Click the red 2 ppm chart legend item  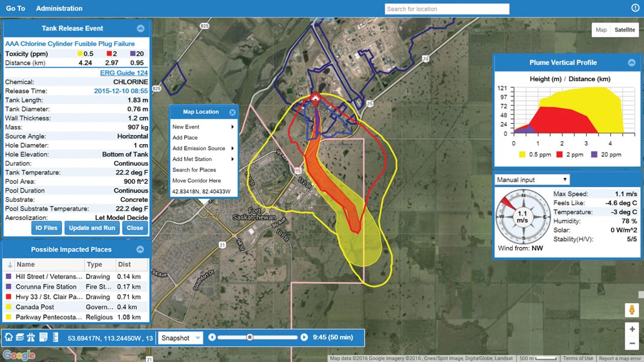pos(569,155)
